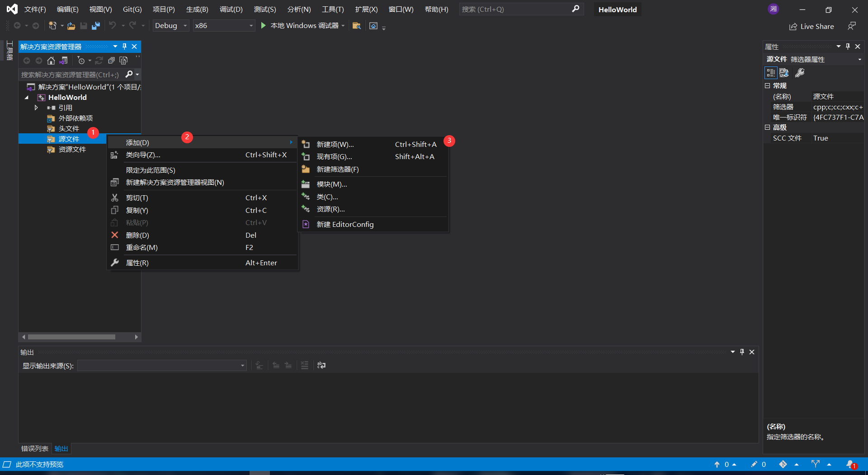Image resolution: width=868 pixels, height=475 pixels.
Task: Choose 删除(D) in the context menu
Action: tap(203, 235)
